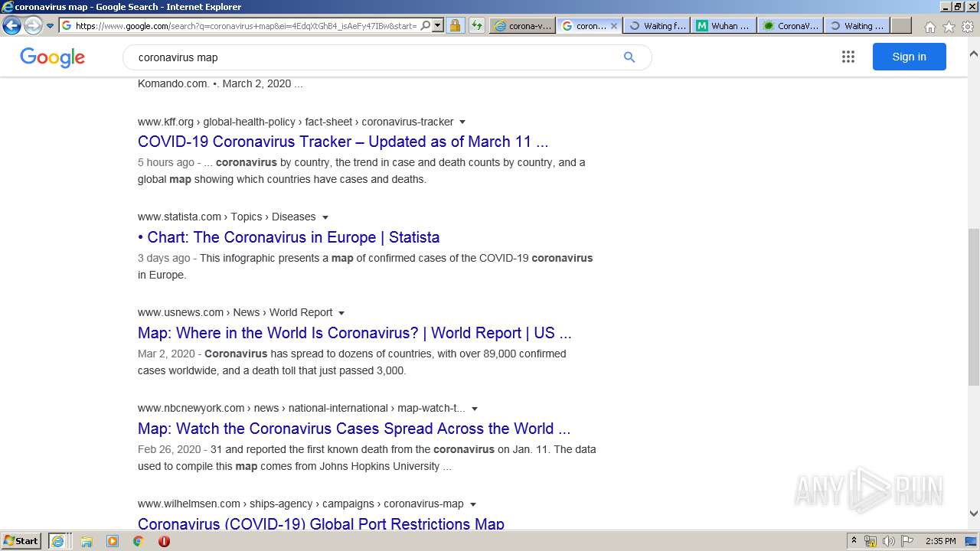Click the blue Google search magnifier
The image size is (980, 551).
click(x=629, y=57)
